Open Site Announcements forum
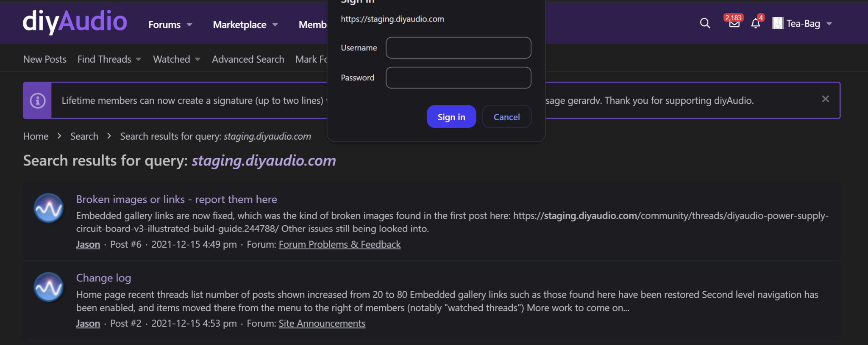Viewport: 868px width, 345px height. tap(322, 323)
